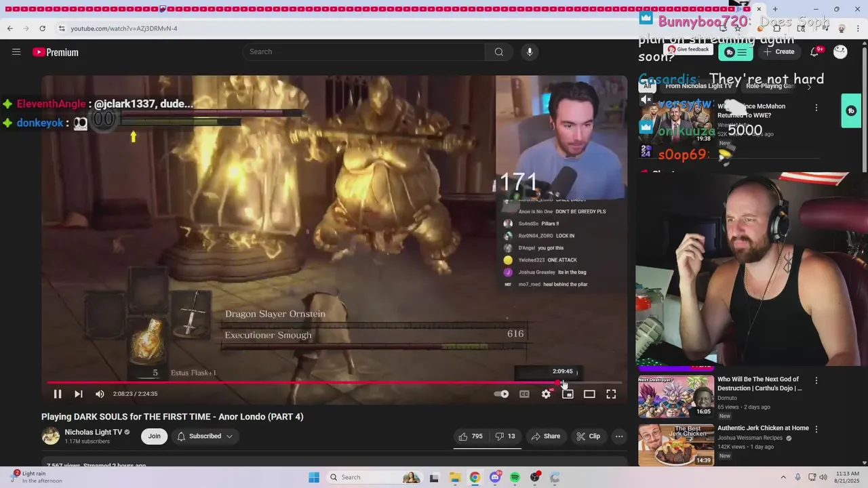868x488 pixels.
Task: Pause the video with the pause button
Action: 58,394
